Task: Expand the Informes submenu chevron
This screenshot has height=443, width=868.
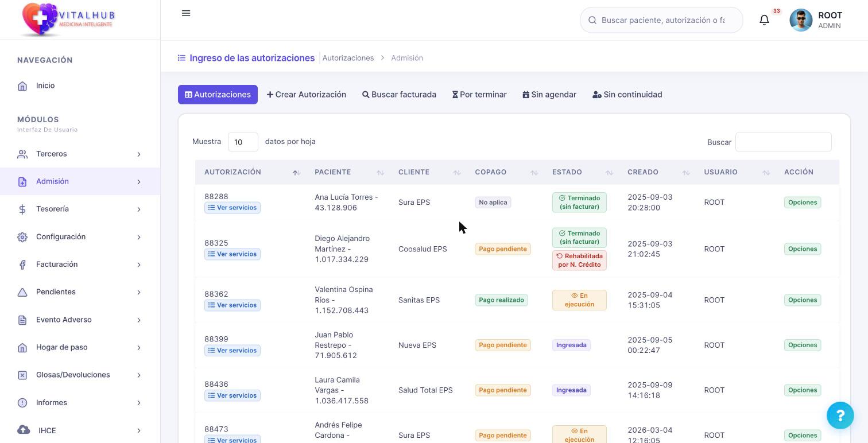Action: pyautogui.click(x=139, y=403)
